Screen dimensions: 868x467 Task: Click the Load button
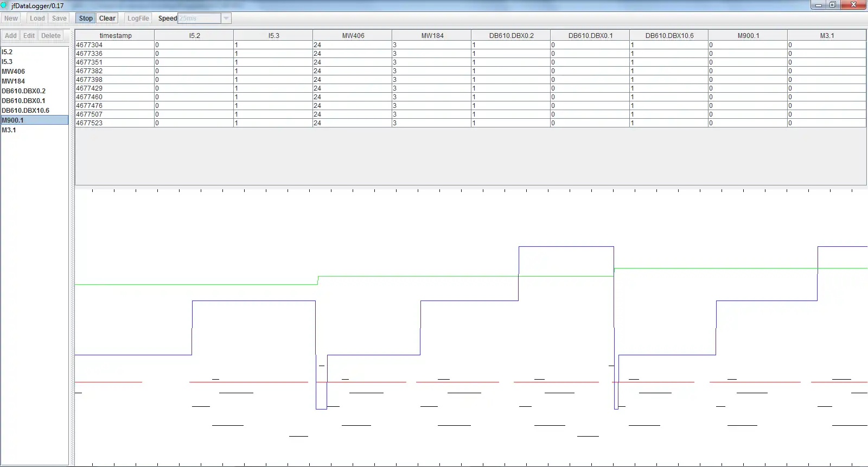pyautogui.click(x=37, y=18)
